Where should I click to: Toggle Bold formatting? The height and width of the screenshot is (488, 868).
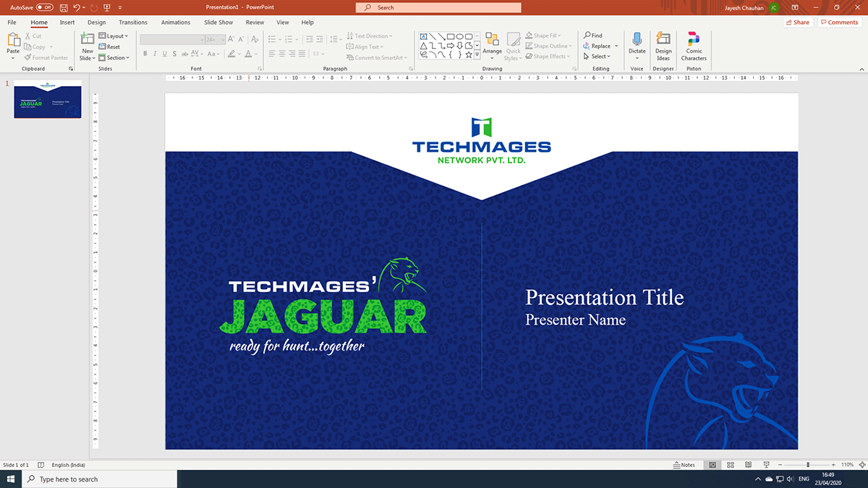pos(145,54)
